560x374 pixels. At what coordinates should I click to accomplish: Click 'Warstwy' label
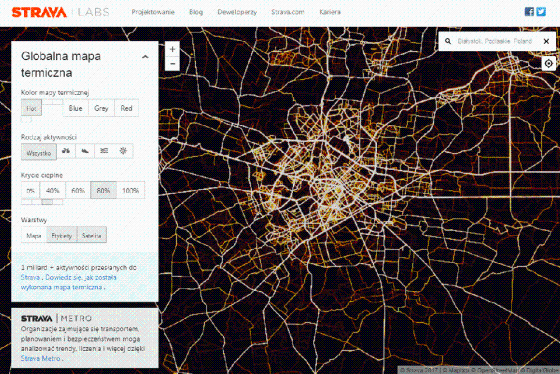[34, 220]
